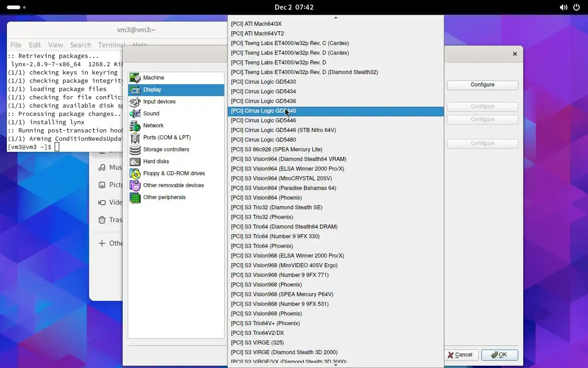Click the Activities workspace indicator
The height and width of the screenshot is (368, 588).
coord(16,7)
